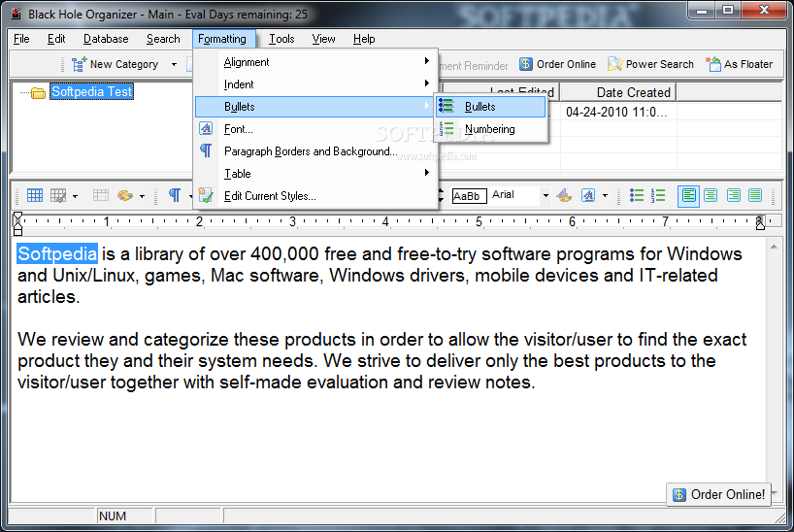This screenshot has height=532, width=794.
Task: Toggle bullet list formatting in toolbar
Action: (637, 195)
